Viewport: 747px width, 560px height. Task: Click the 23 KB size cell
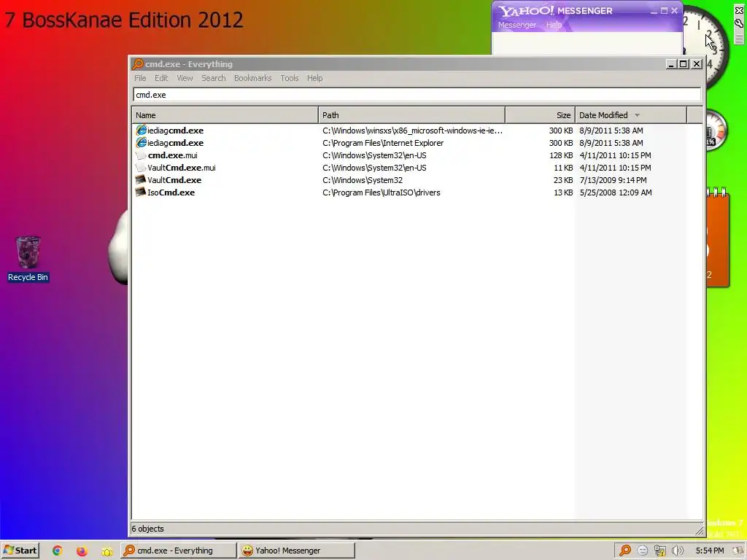coord(563,180)
